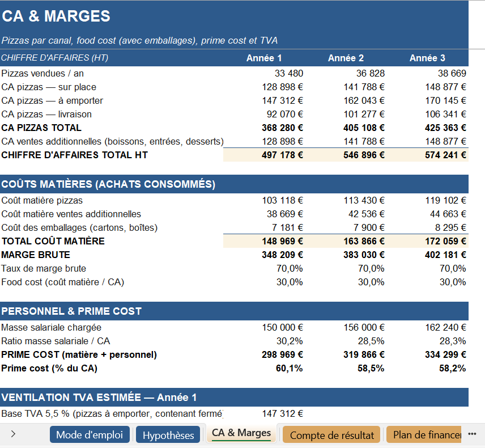This screenshot has width=485, height=448.
Task: Select the COÛTS MATIÈRES section header
Action: pos(108,184)
